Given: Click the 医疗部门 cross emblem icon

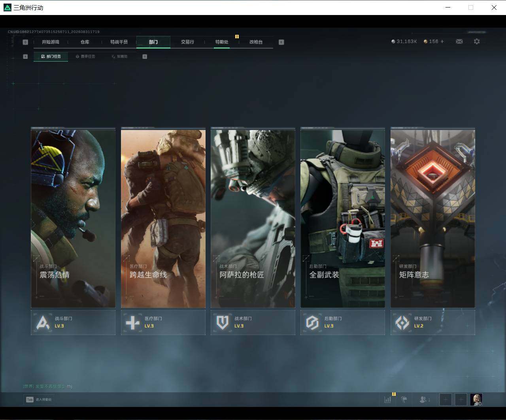Looking at the screenshot, I should click(x=132, y=323).
